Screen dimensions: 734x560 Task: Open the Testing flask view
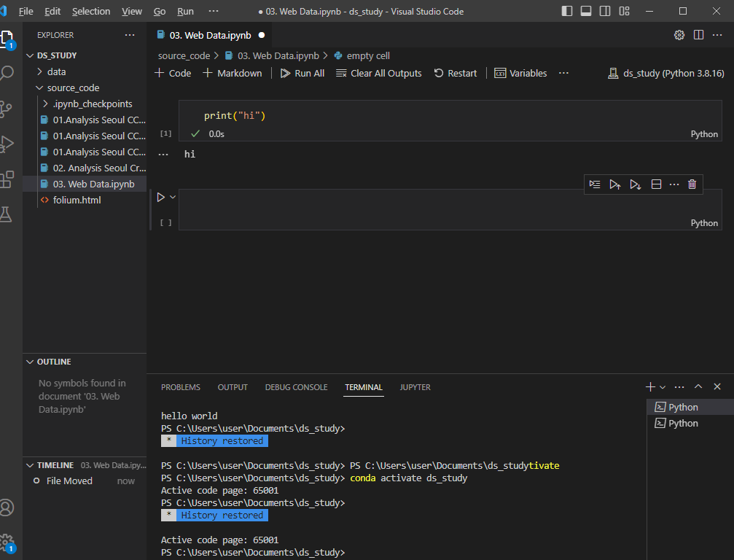tap(6, 214)
